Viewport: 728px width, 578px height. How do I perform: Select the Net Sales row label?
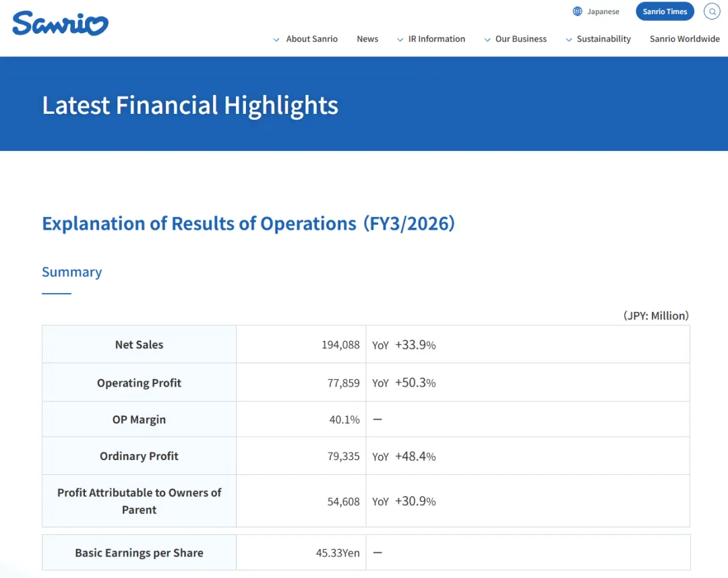click(140, 345)
